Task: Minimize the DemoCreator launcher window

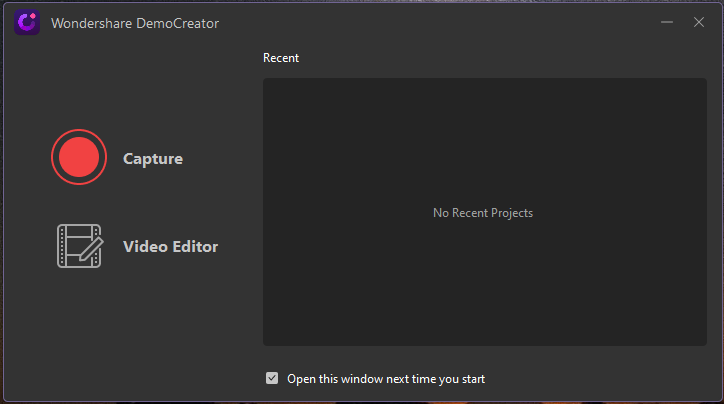Action: [666, 23]
